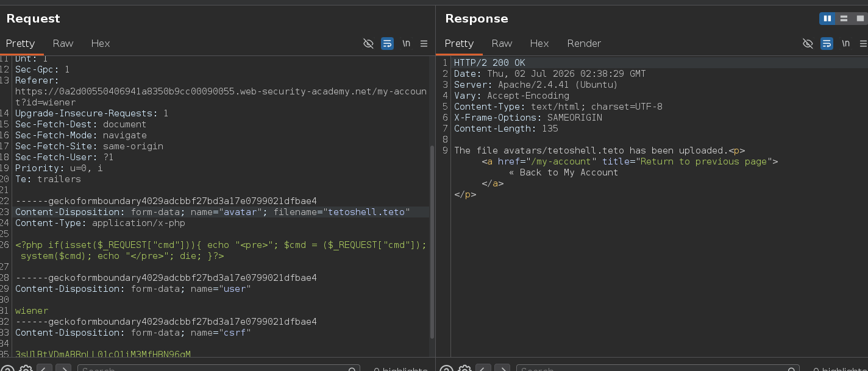Go to previous match in Request search
868x371 pixels.
tap(44, 368)
